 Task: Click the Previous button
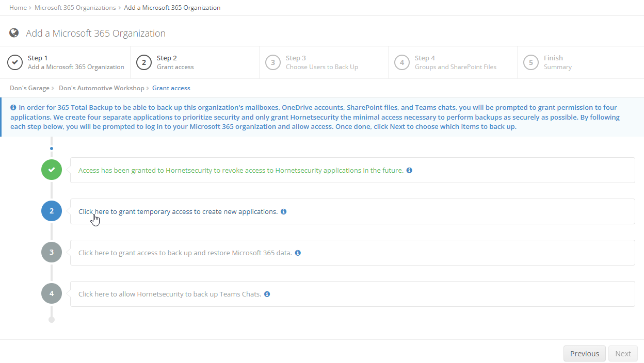(585, 353)
